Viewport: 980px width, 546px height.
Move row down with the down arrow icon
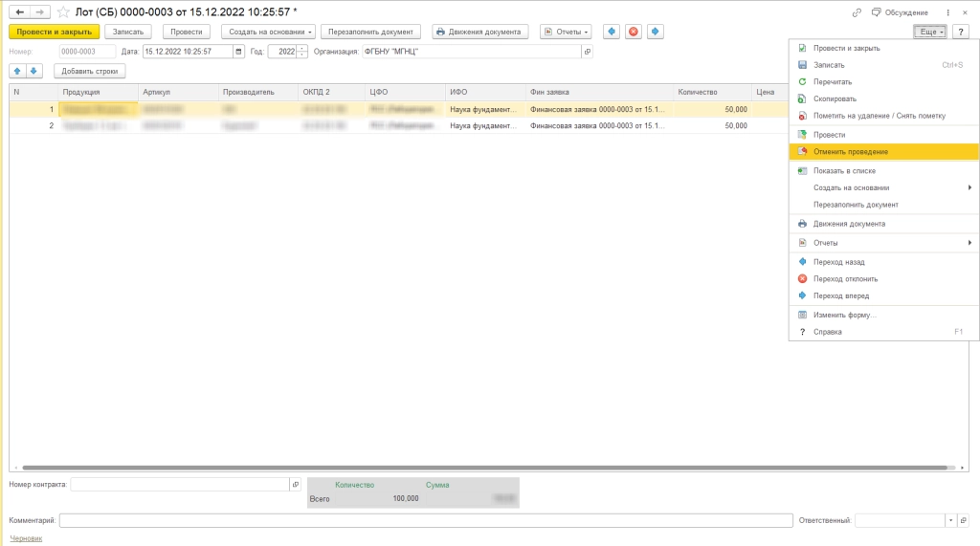click(34, 71)
